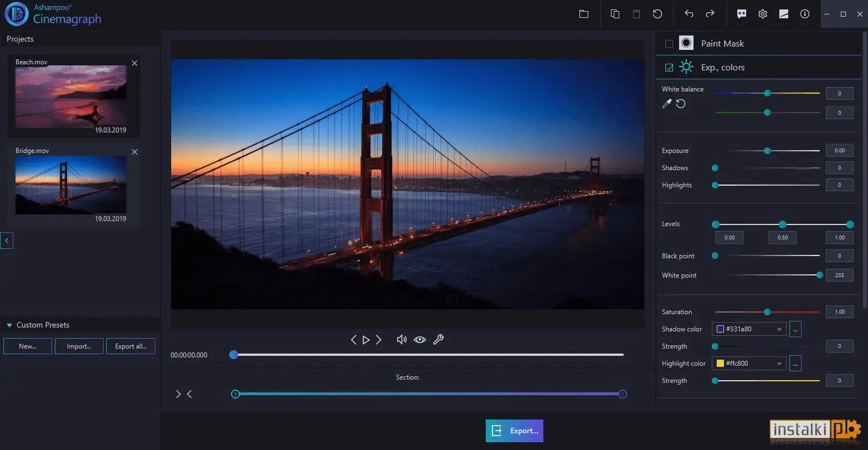Expand the Paint Mask panel header
The image size is (868, 450).
pyautogui.click(x=759, y=43)
